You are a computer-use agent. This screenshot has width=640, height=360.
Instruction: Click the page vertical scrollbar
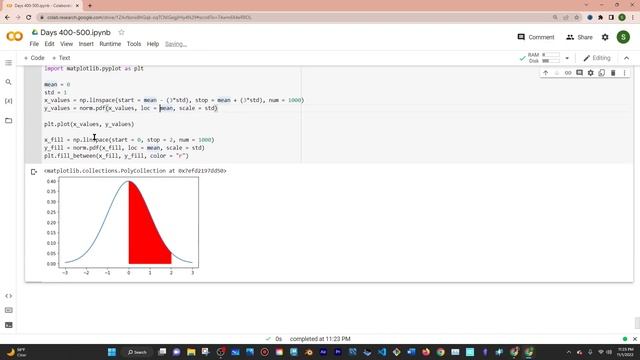[x=637, y=322]
